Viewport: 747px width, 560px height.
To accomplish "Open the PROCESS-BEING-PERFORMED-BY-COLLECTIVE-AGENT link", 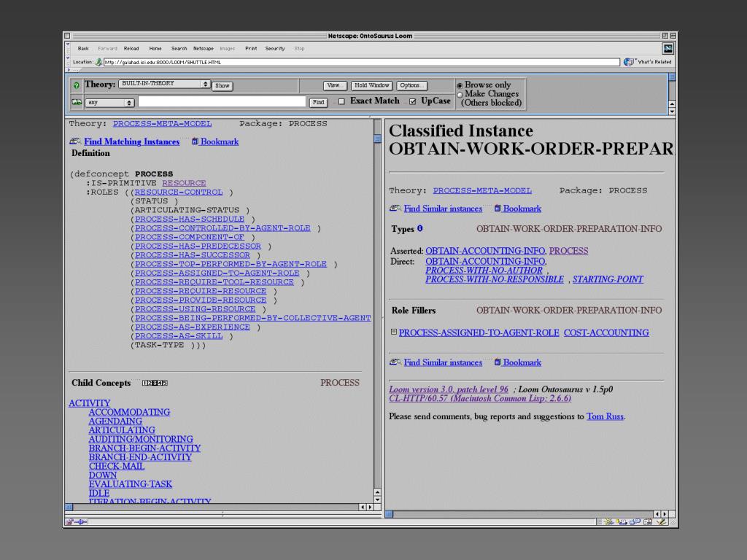I will pos(253,318).
